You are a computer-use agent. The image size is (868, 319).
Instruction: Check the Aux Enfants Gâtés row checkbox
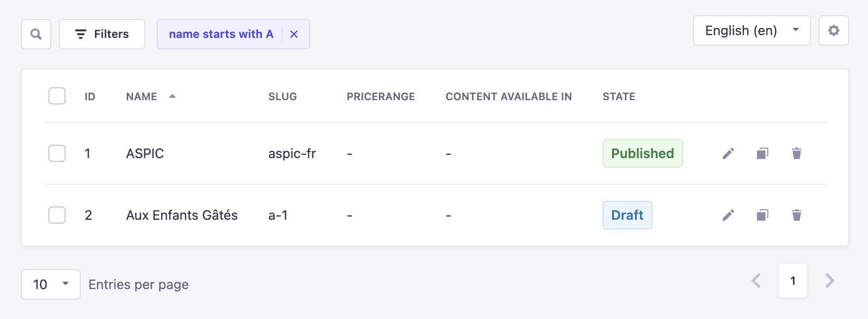click(x=57, y=215)
